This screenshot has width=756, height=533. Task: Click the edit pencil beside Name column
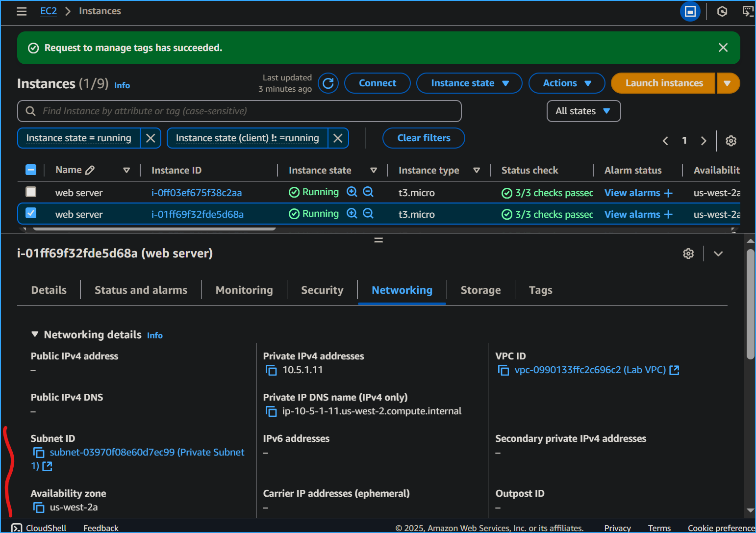pos(90,170)
